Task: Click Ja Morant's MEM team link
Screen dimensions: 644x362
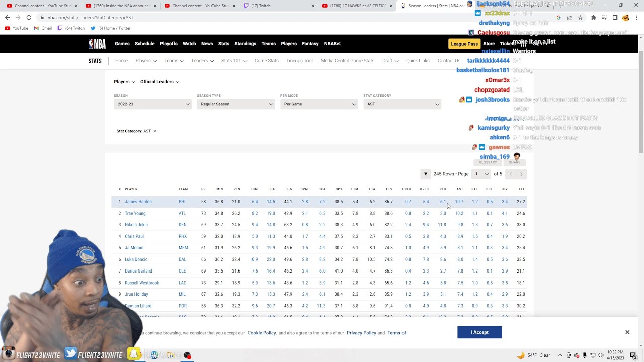Action: pyautogui.click(x=183, y=248)
